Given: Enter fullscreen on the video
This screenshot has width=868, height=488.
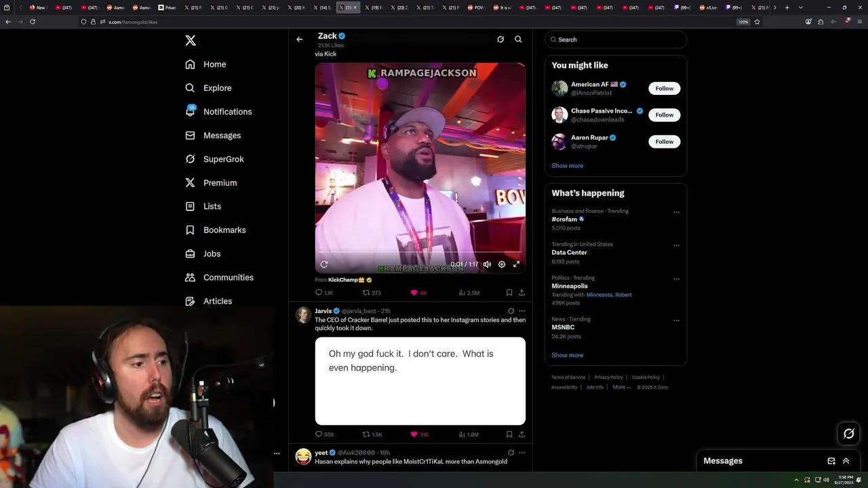Looking at the screenshot, I should pyautogui.click(x=516, y=264).
